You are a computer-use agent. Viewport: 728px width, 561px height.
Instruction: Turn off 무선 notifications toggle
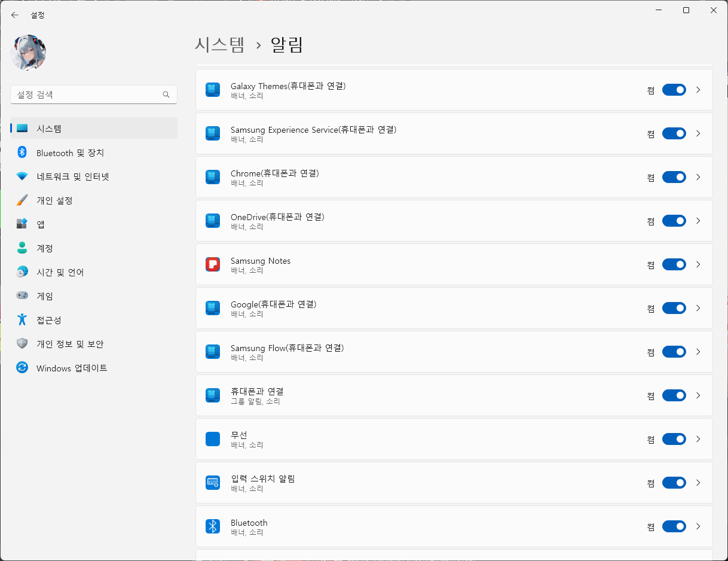click(x=674, y=439)
